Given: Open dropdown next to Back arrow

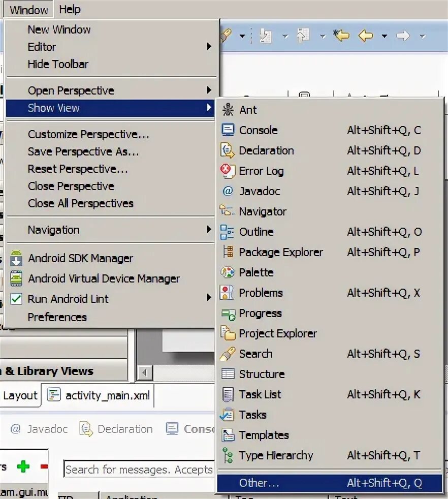Looking at the screenshot, I should click(x=385, y=36).
